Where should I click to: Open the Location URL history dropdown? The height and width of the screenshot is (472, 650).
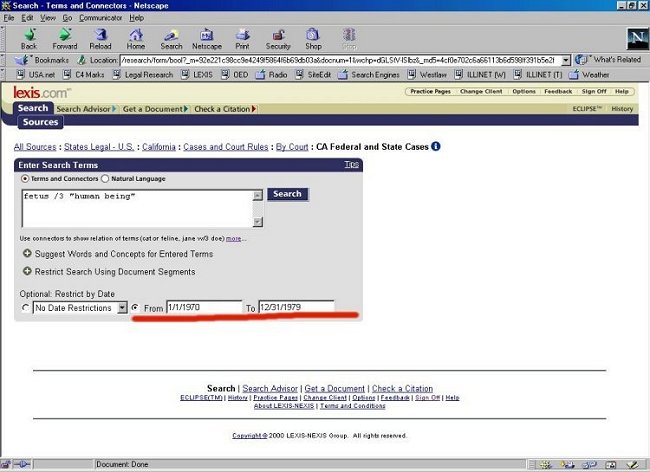566,60
